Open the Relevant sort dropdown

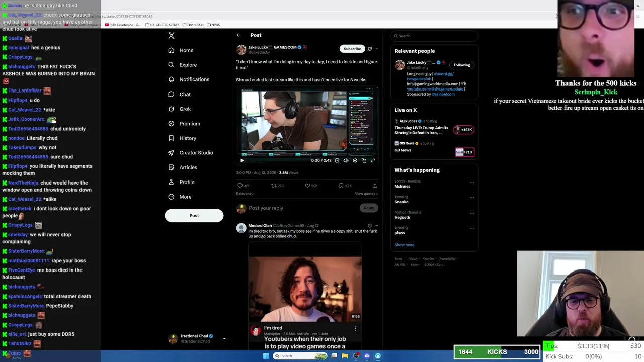point(245,194)
